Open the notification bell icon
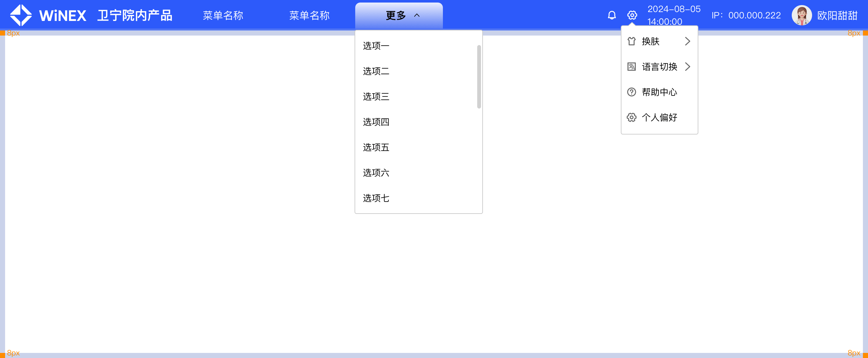Viewport: 868px width, 358px height. 612,15
